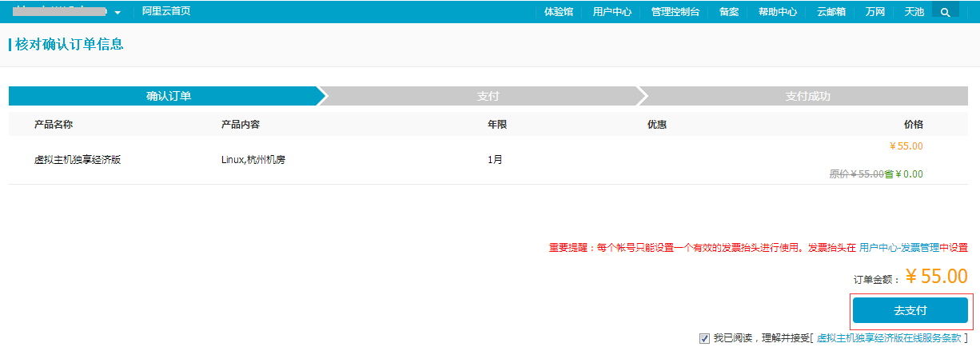
Task: Open 万网 in the top navigation
Action: (874, 12)
